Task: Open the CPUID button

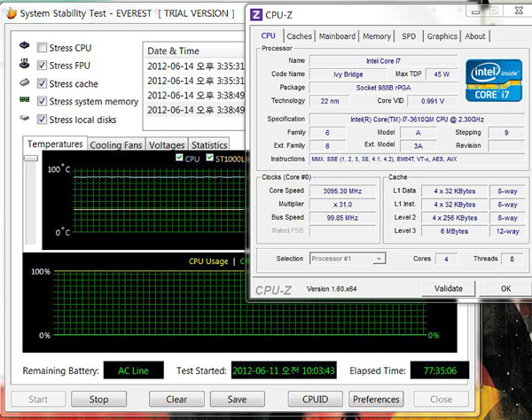Action: click(x=315, y=400)
